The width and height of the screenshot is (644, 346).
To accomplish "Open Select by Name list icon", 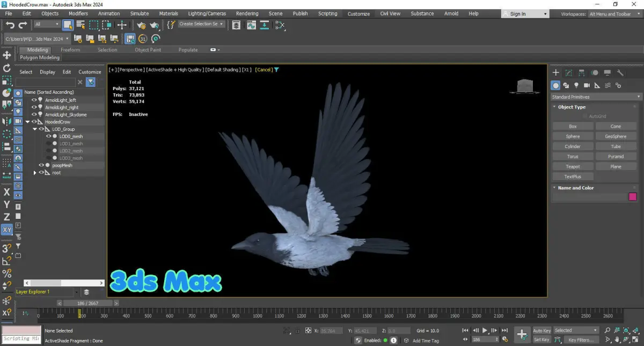I will tap(81, 25).
